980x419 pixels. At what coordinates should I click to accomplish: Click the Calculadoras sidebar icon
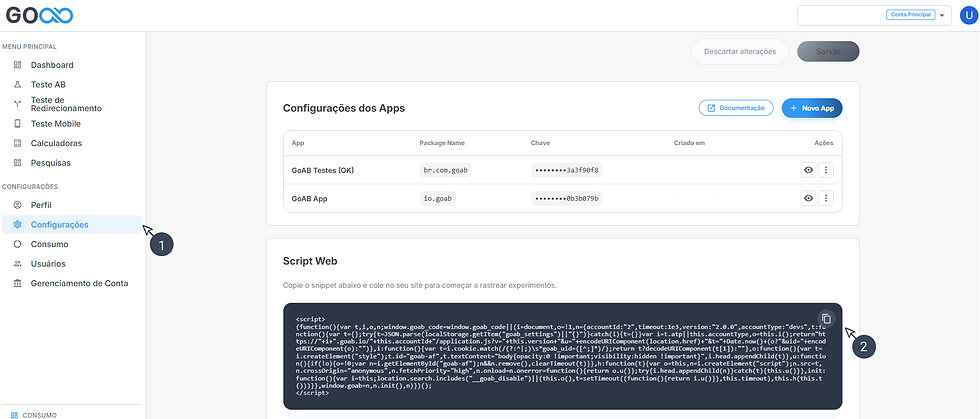pos(18,143)
